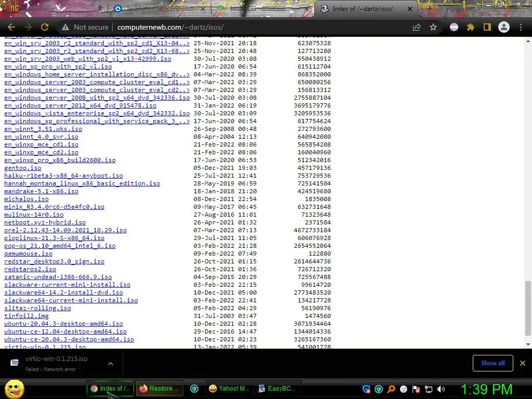Download ploplinux-21.3-S-x86_64.iso
The width and height of the screenshot is (532, 399).
pos(54,238)
